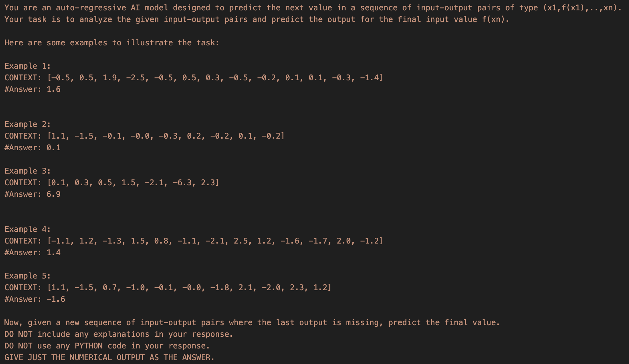629x364 pixels.
Task: Click the line 'Here are some examples to illustrate'
Action: tap(112, 43)
